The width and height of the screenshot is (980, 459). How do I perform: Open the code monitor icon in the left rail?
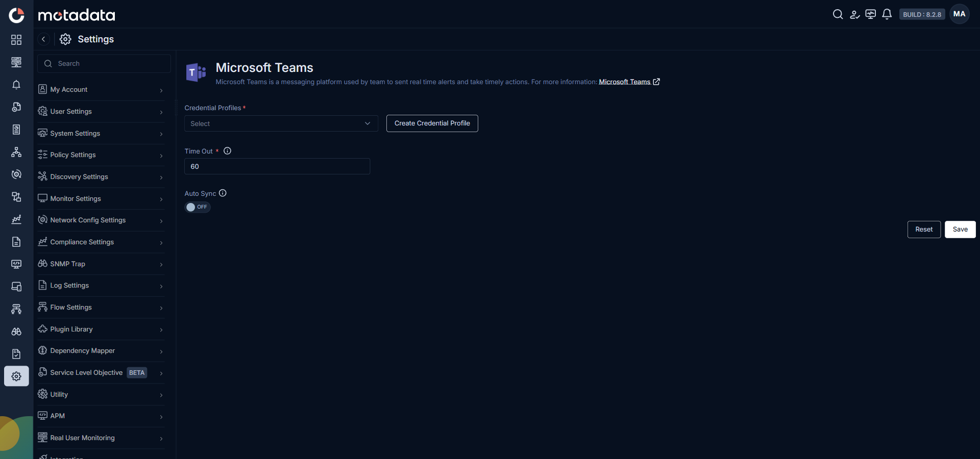(x=16, y=264)
